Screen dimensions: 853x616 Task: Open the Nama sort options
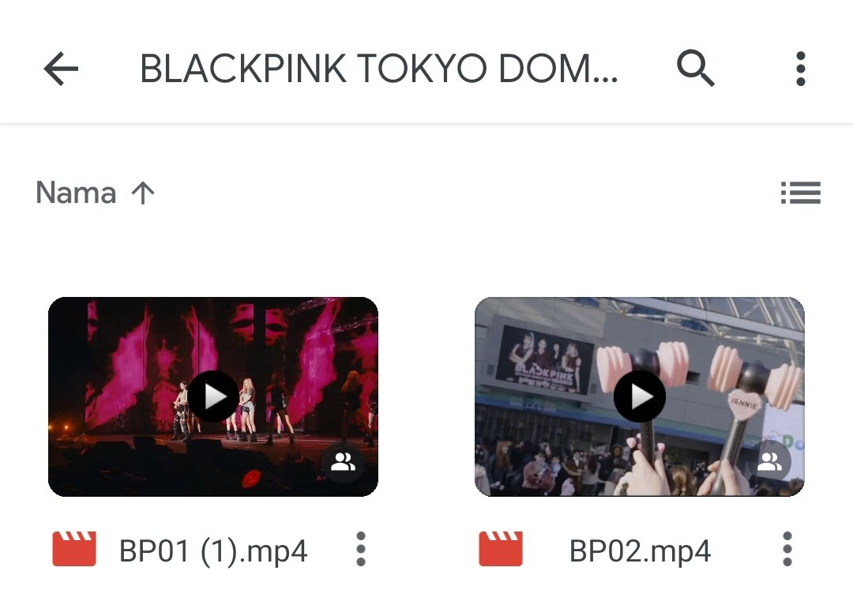96,193
